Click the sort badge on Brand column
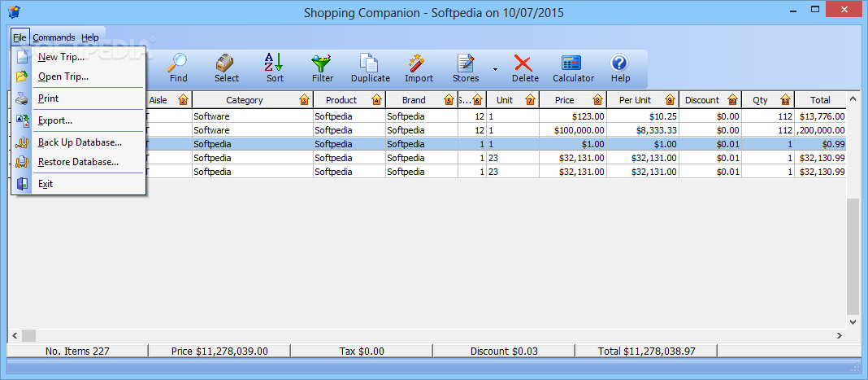 (x=449, y=100)
